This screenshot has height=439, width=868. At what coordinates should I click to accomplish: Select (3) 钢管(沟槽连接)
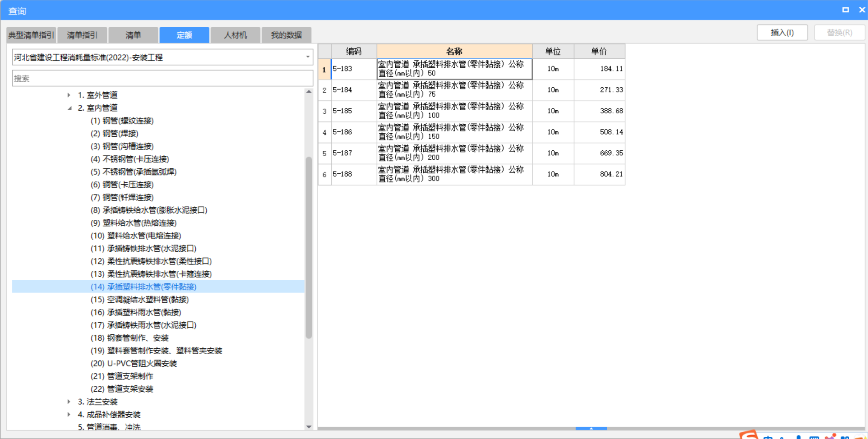122,146
